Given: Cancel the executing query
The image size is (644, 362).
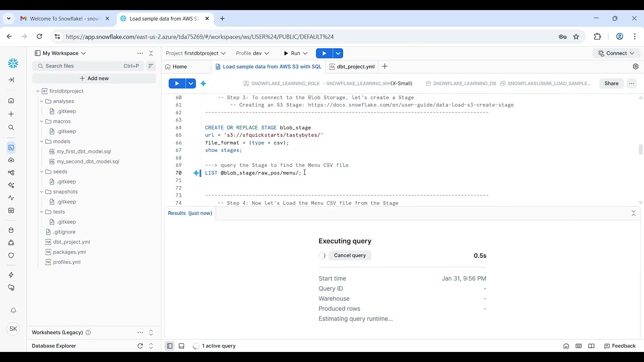Looking at the screenshot, I should pyautogui.click(x=350, y=255).
